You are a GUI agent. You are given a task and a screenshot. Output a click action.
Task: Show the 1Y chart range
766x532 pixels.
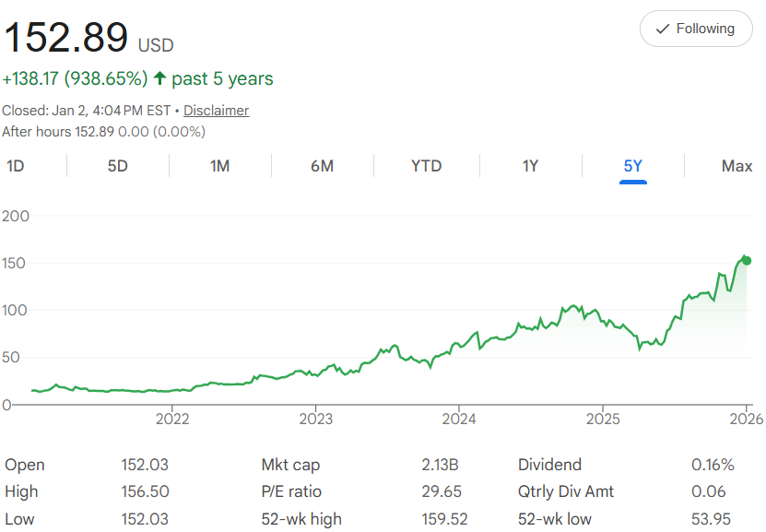click(530, 166)
